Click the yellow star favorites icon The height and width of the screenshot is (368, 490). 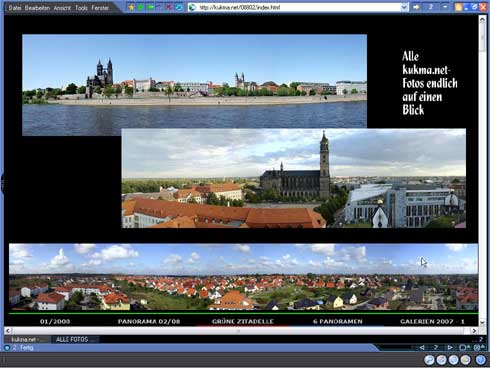pyautogui.click(x=131, y=7)
